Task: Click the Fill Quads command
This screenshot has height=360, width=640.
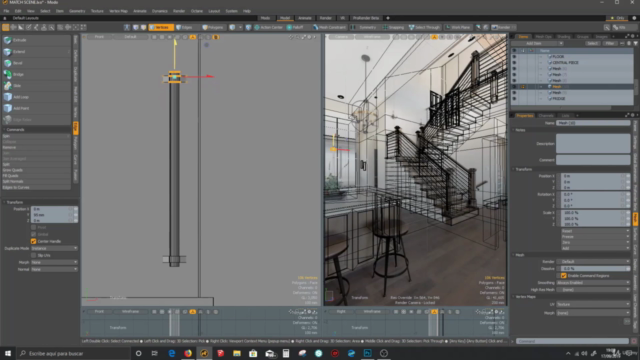Action: (36, 176)
